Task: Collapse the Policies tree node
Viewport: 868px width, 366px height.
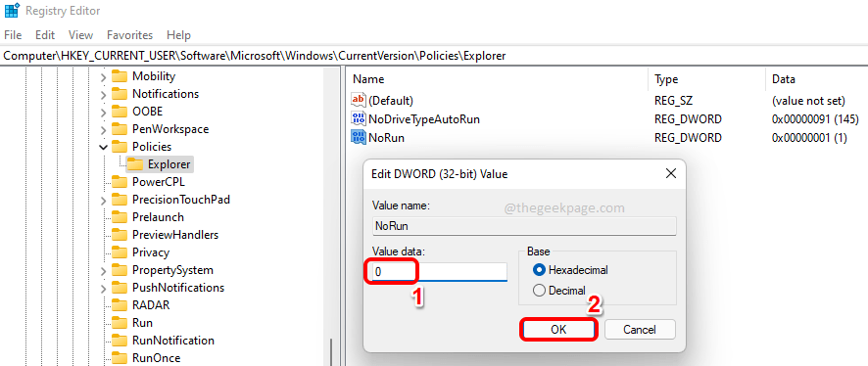Action: [103, 147]
